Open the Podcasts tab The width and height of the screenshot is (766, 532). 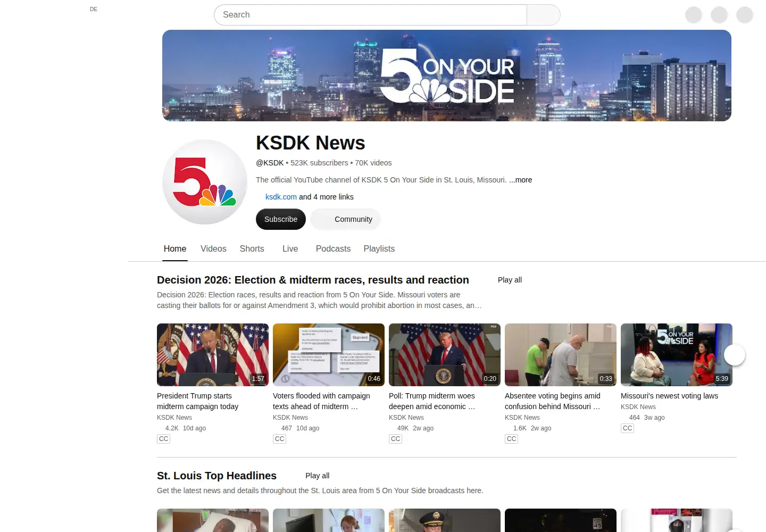[333, 248]
